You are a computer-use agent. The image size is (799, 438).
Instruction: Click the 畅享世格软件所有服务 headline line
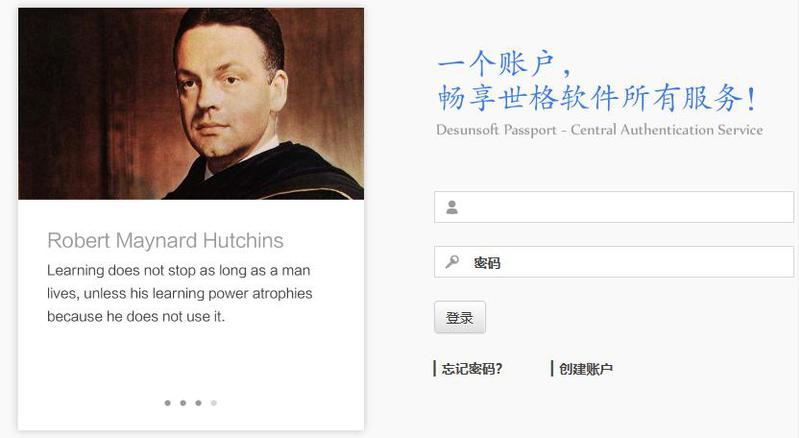point(596,97)
